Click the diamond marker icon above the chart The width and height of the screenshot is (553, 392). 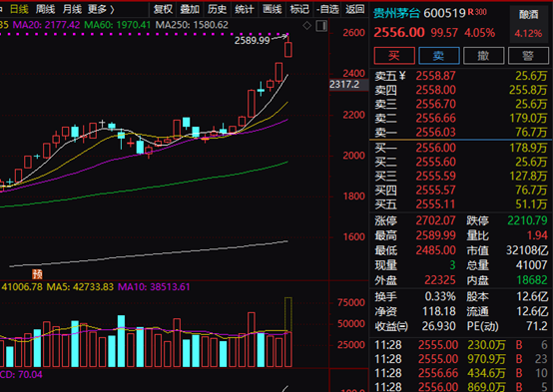[306, 25]
